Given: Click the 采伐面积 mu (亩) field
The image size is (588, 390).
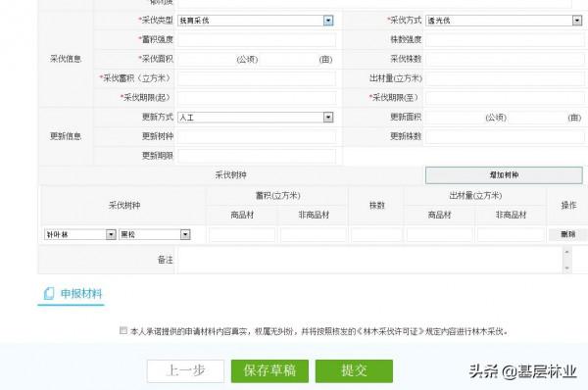Looking at the screenshot, I should (288, 59).
